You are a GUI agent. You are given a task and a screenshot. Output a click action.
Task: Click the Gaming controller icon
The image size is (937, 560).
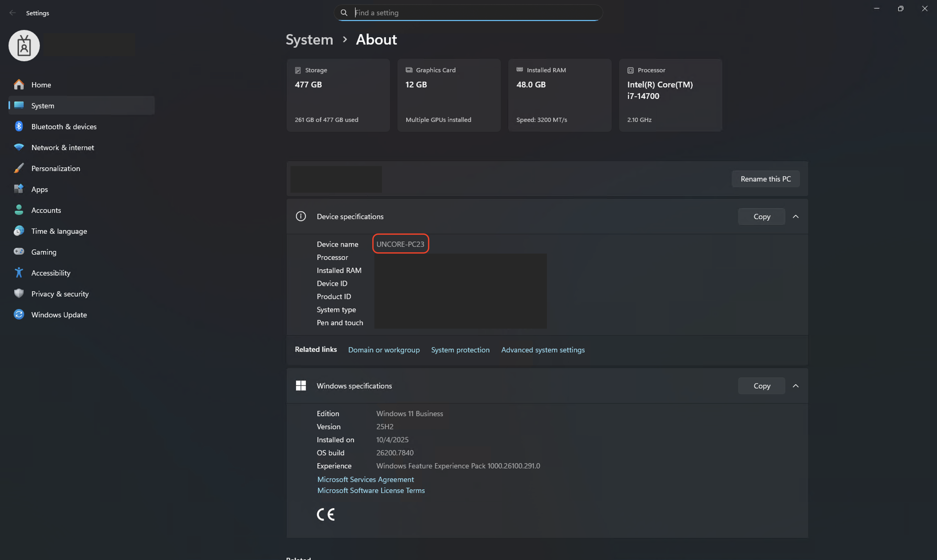coord(19,252)
